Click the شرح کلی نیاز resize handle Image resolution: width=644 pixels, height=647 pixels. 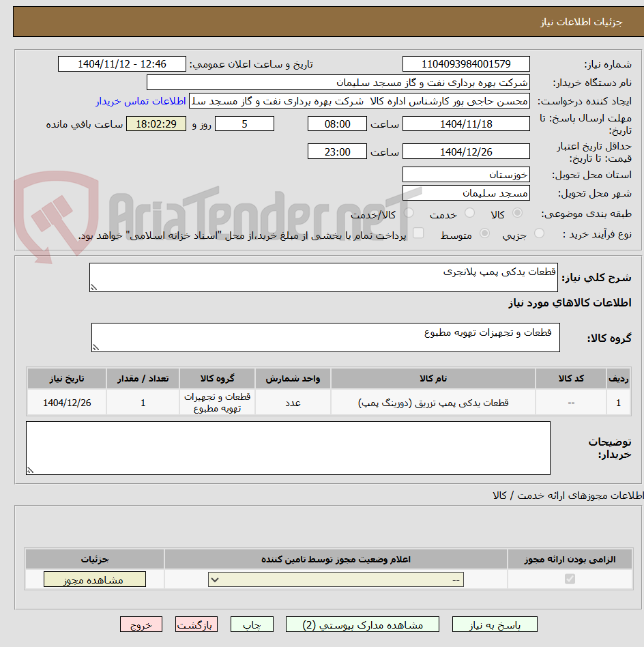[x=93, y=287]
